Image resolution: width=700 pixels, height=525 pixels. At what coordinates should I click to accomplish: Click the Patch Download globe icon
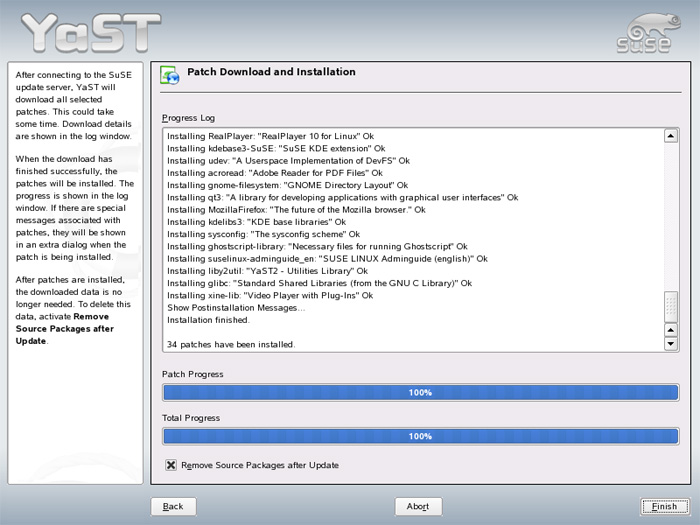pyautogui.click(x=170, y=75)
